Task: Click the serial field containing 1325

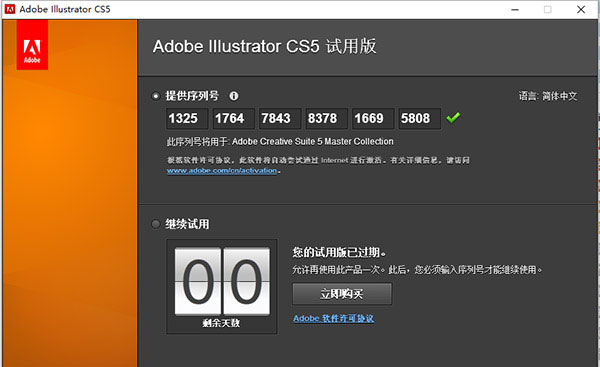Action: click(x=187, y=119)
